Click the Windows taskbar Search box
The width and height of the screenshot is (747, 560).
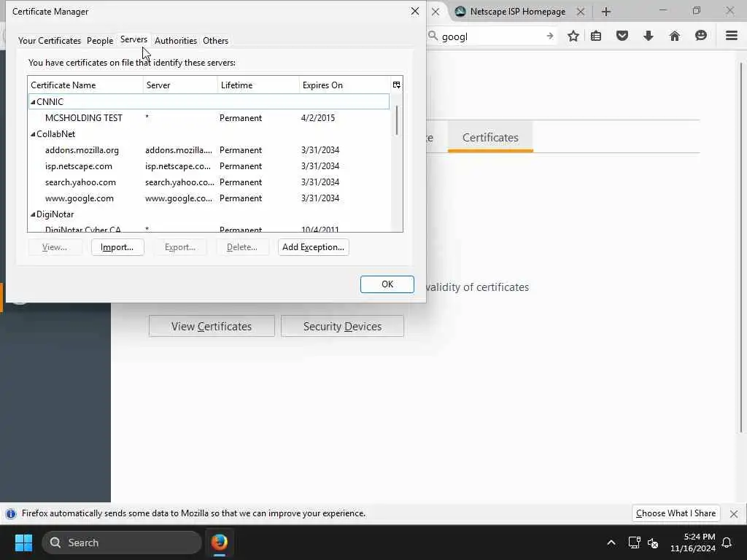tap(122, 542)
